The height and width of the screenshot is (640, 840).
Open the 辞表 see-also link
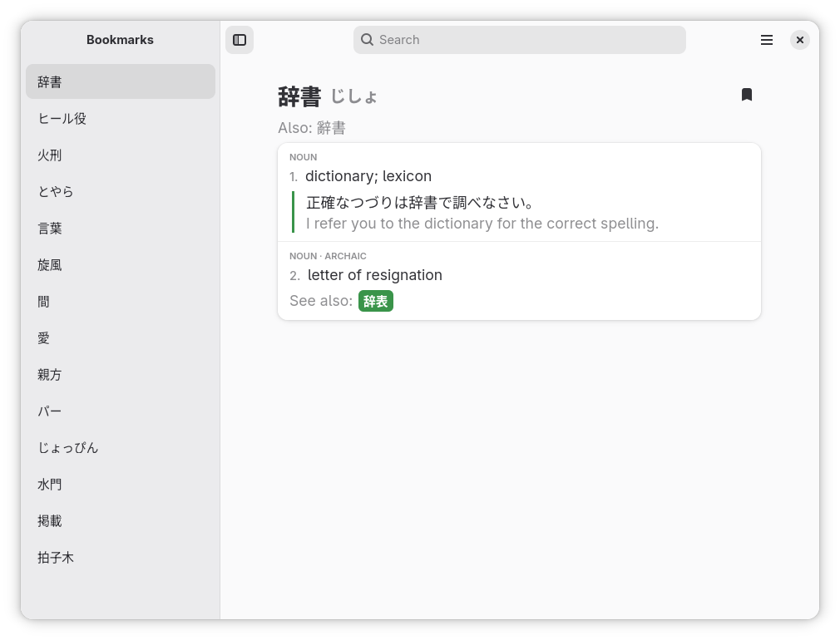click(376, 301)
